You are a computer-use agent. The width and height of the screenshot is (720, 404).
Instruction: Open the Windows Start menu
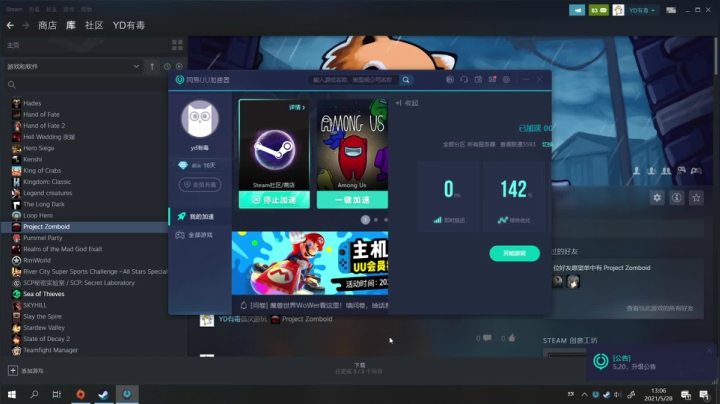click(x=12, y=394)
